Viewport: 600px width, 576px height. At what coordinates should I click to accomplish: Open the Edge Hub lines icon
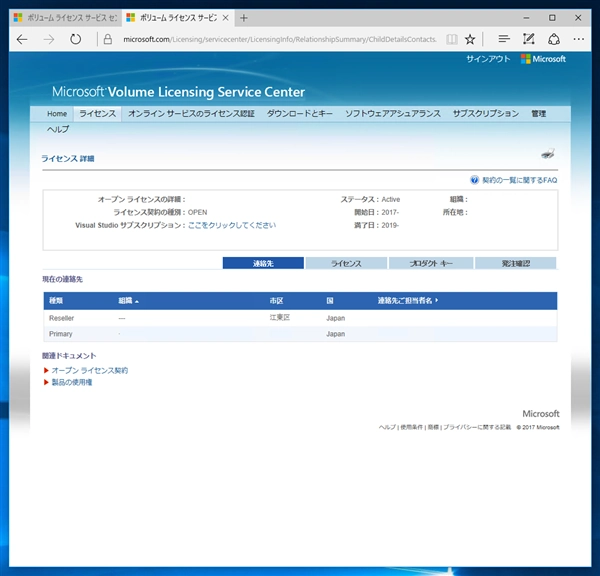click(504, 39)
